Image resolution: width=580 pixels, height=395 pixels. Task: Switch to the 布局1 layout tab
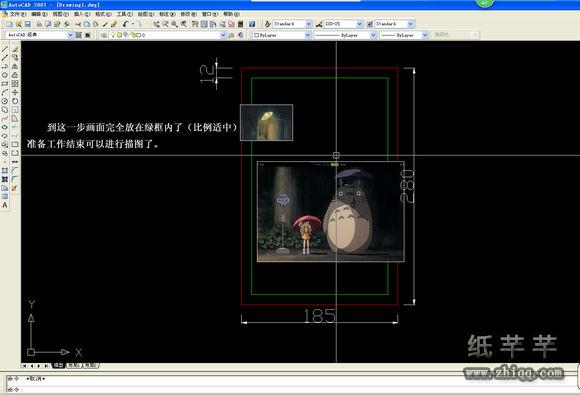[74, 365]
